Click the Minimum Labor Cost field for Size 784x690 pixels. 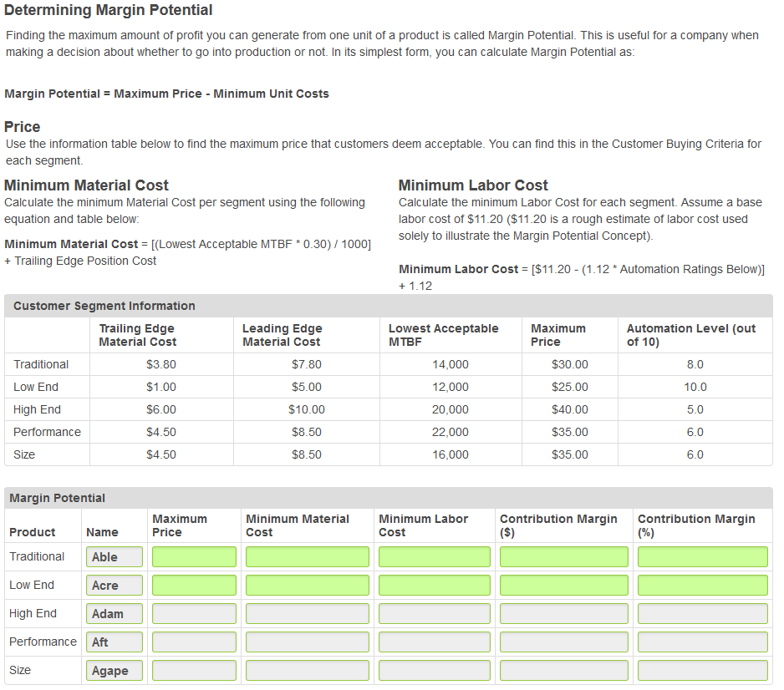434,671
